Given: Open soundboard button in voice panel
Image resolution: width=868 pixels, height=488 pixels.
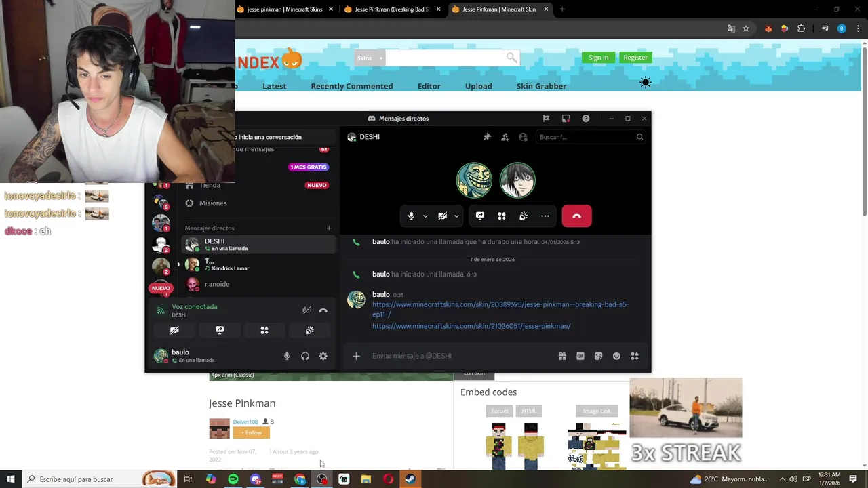Looking at the screenshot, I should 309,330.
